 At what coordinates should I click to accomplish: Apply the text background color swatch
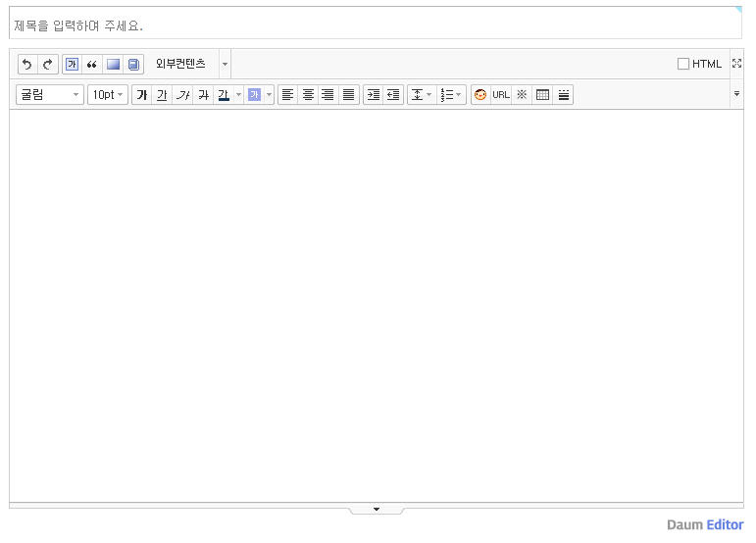click(x=254, y=95)
